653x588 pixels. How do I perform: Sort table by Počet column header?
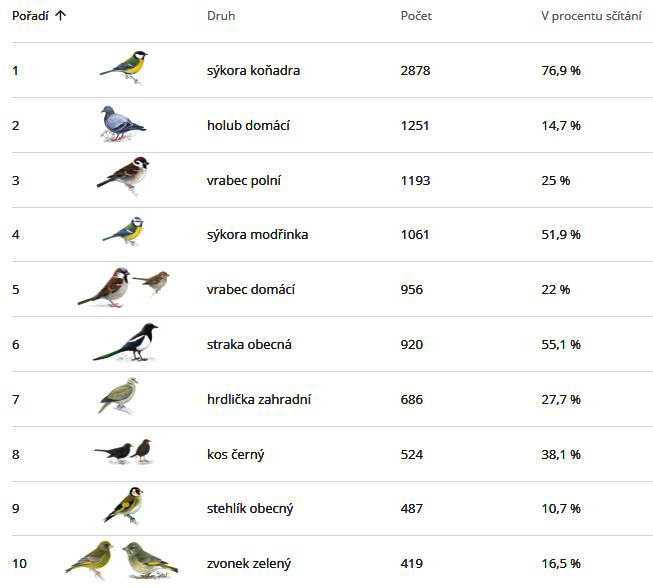click(x=416, y=16)
